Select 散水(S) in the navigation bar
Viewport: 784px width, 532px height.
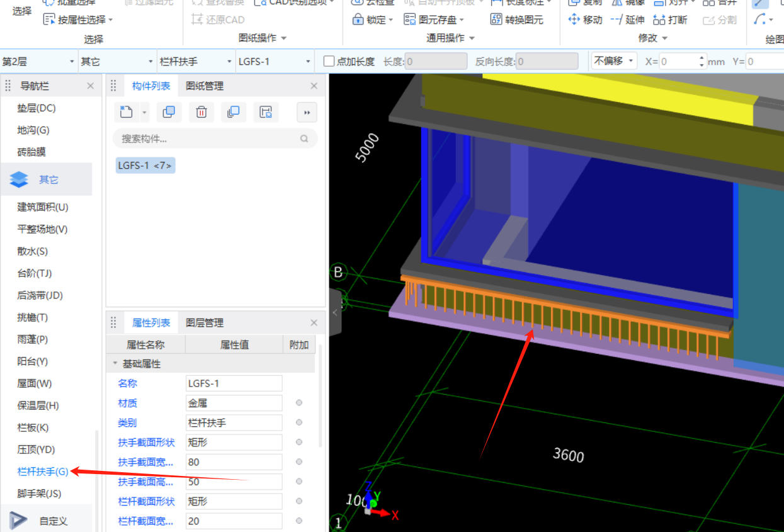coord(33,251)
